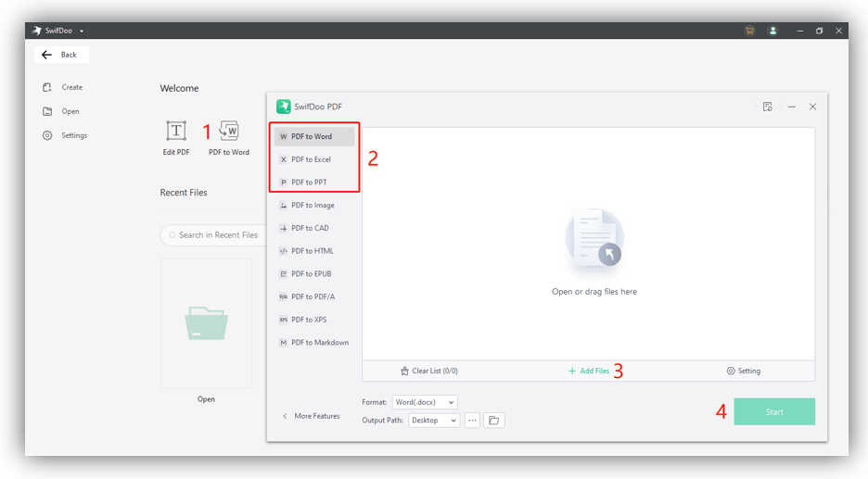
Task: Click Clear List (0/0)
Action: click(429, 372)
